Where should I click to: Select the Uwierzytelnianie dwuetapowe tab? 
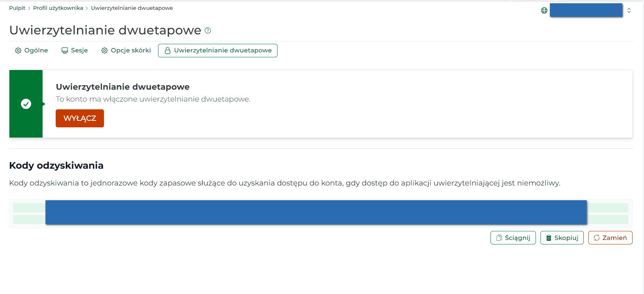tap(218, 50)
